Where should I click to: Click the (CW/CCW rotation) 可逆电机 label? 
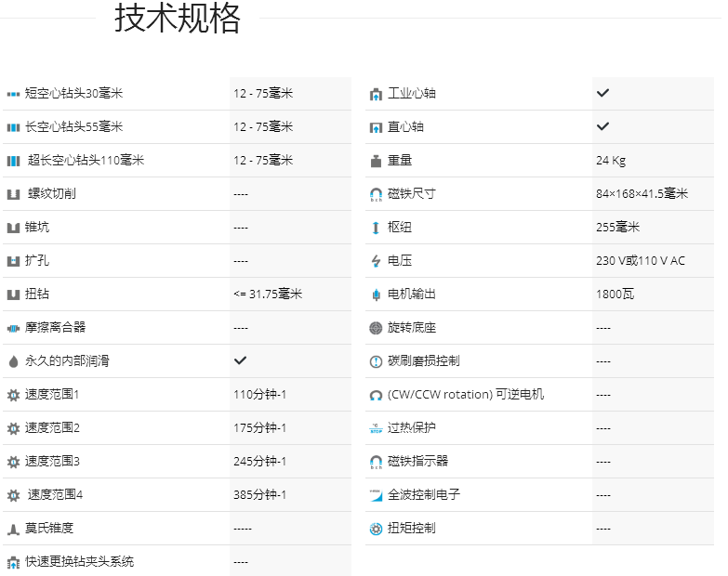tap(466, 395)
